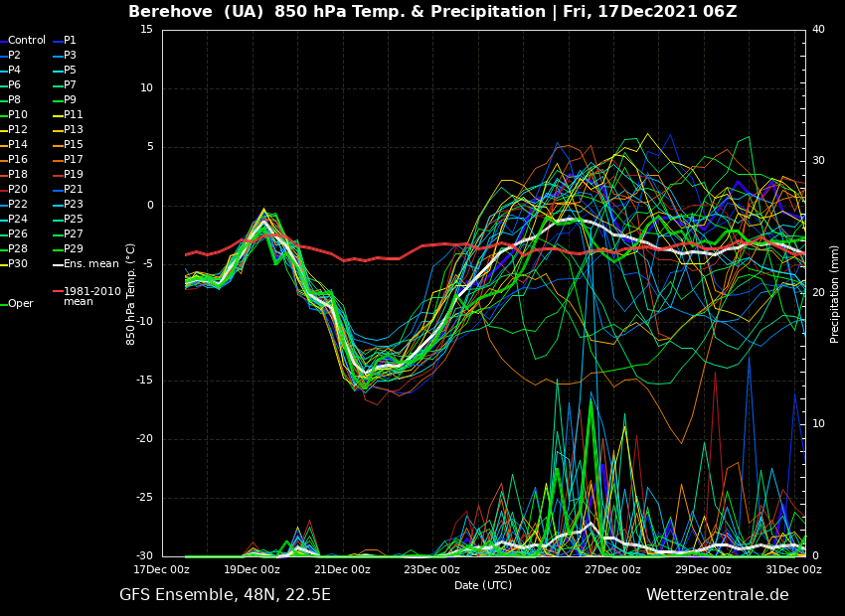This screenshot has width=845, height=616.
Task: Select the Ens. mean legend entry
Action: 90,264
